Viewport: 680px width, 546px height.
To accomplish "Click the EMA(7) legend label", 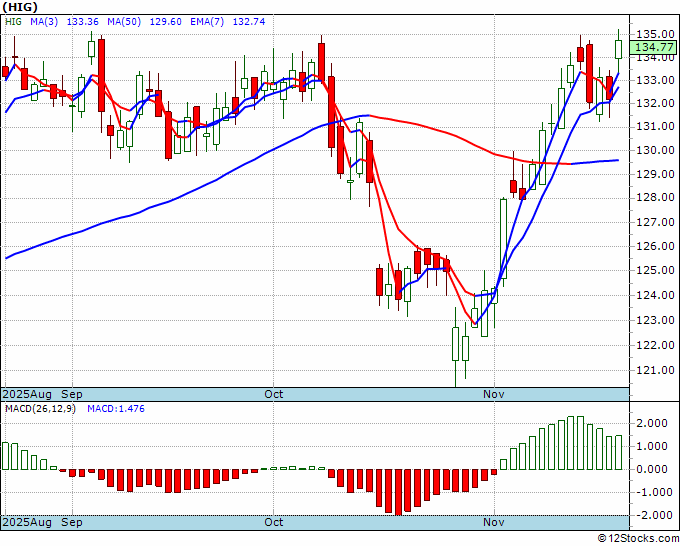I will (207, 21).
